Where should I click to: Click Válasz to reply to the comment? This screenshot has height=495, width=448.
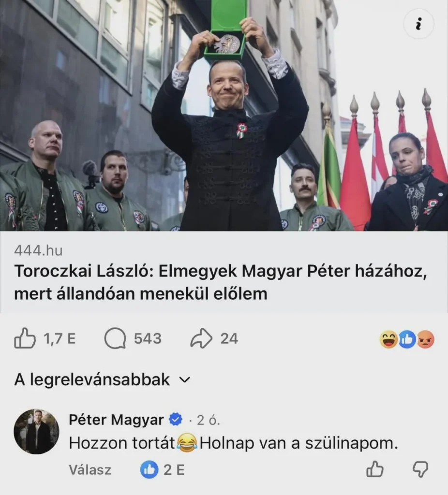[x=90, y=470]
